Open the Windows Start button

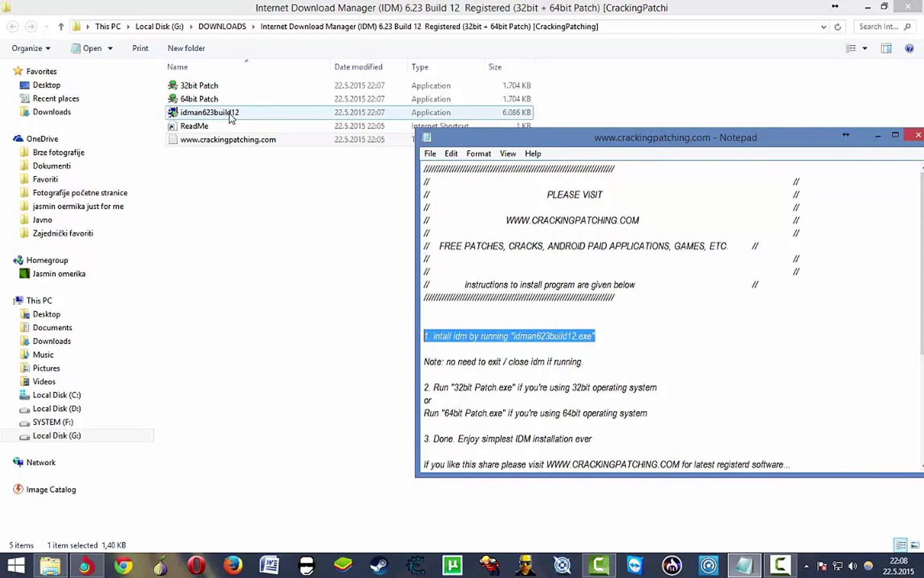click(16, 566)
